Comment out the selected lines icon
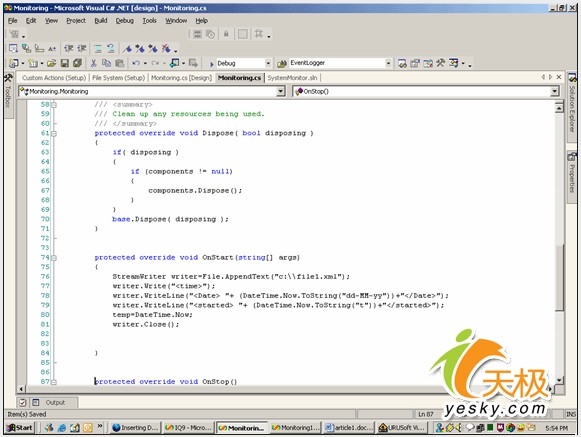 98,49
